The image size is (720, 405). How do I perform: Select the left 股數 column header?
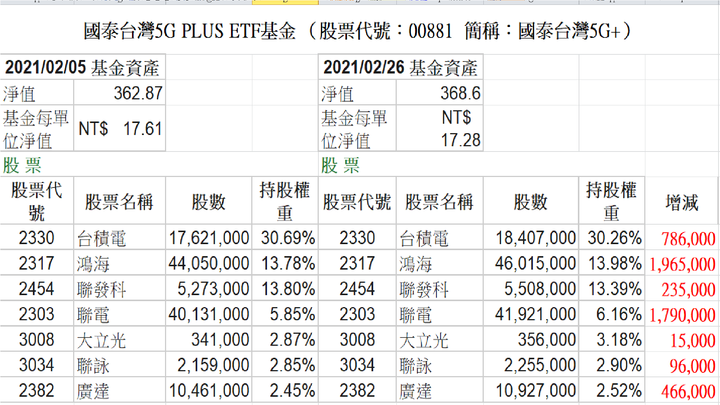[208, 202]
